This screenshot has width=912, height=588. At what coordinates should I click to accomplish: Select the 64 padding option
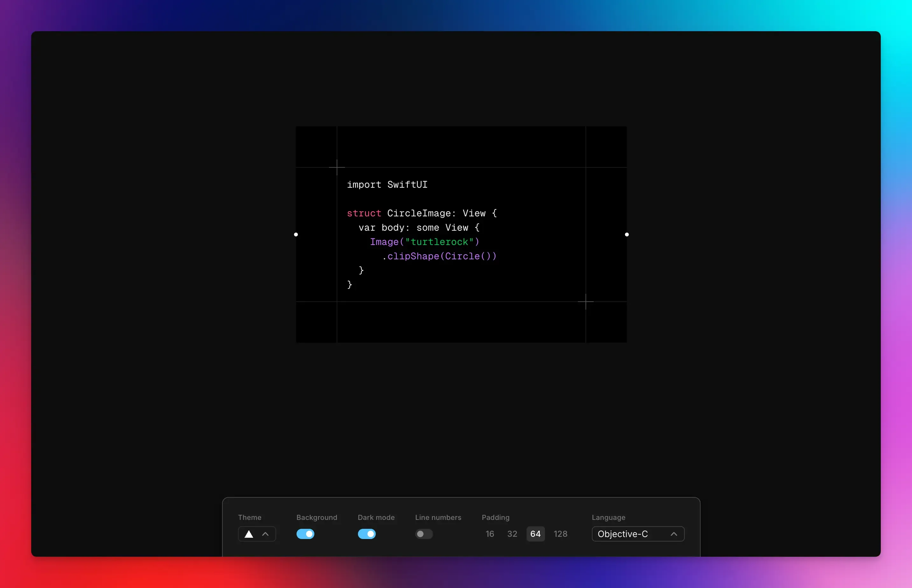535,534
